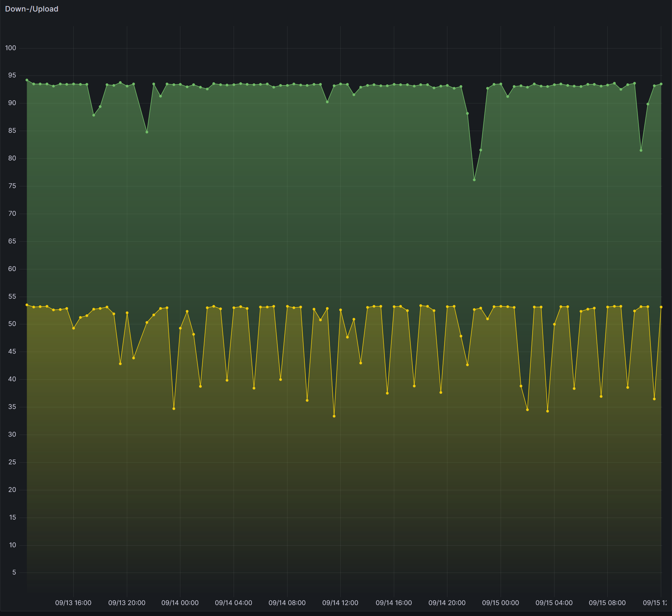Viewport: 672px width, 616px height.
Task: Click the 09/14 12:00 time axis label
Action: (x=340, y=603)
